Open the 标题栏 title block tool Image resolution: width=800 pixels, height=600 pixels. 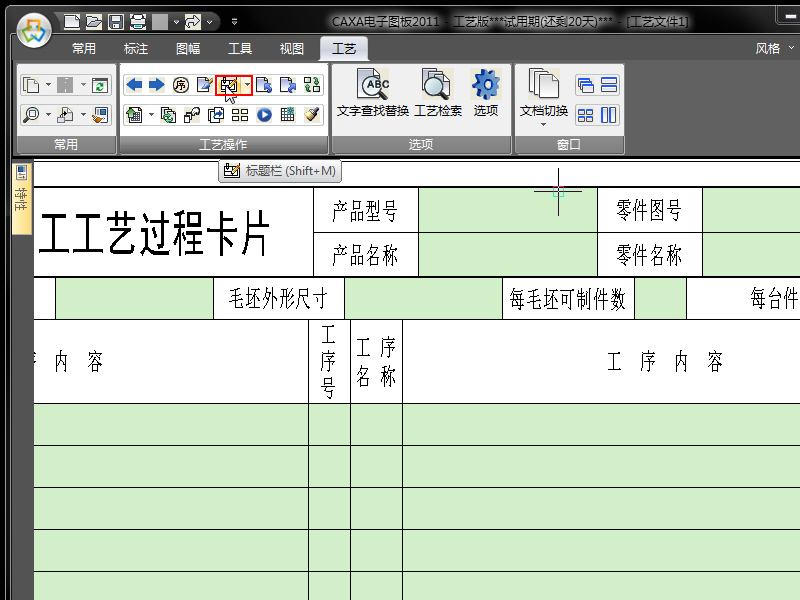(229, 85)
